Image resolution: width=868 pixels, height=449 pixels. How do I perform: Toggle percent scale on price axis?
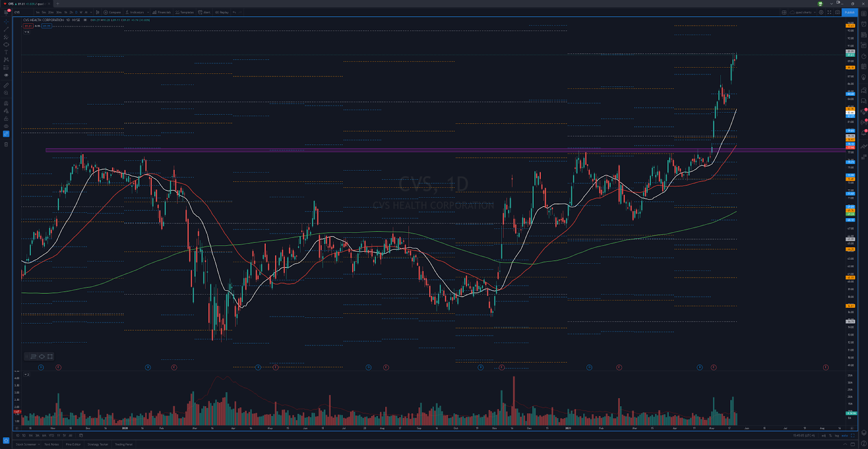pyautogui.click(x=831, y=435)
